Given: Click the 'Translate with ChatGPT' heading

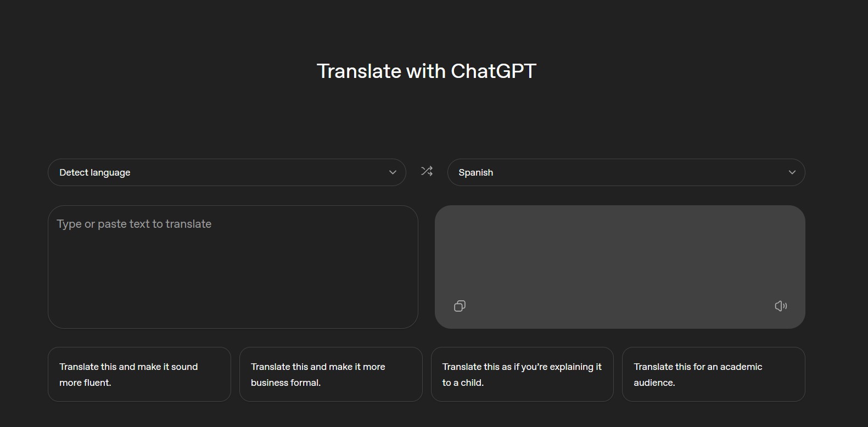Looking at the screenshot, I should click(x=427, y=71).
